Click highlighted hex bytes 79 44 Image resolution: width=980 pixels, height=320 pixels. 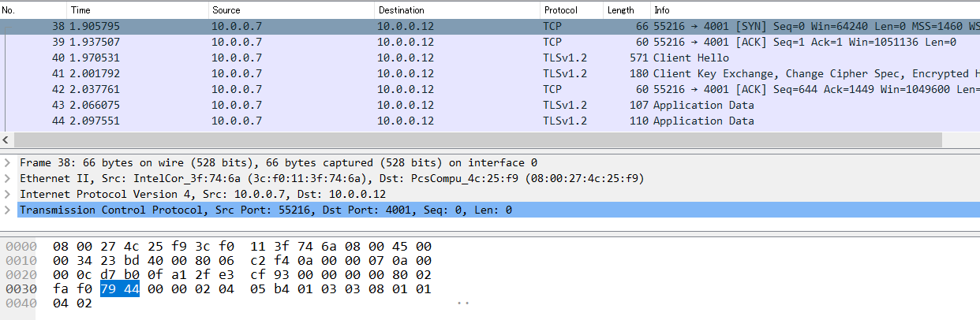click(120, 288)
